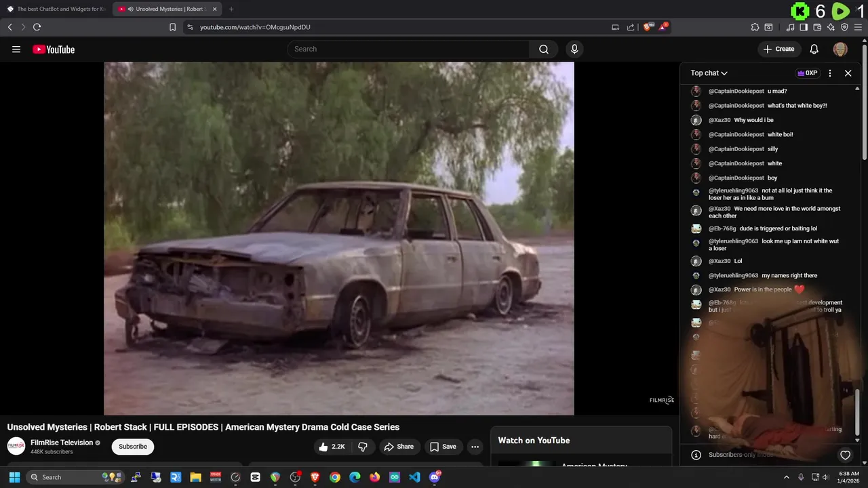868x488 pixels.
Task: Open the Windows Start menu
Action: (14, 477)
